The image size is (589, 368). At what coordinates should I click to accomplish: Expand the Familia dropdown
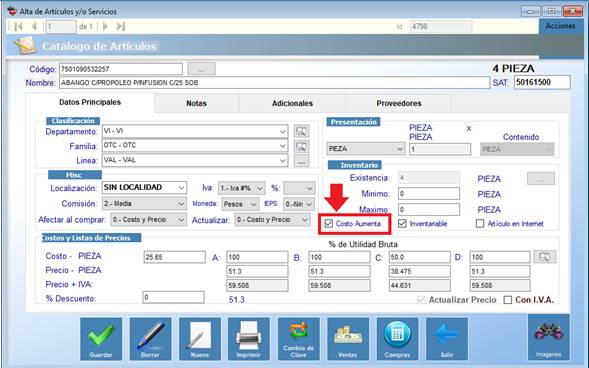pos(282,146)
